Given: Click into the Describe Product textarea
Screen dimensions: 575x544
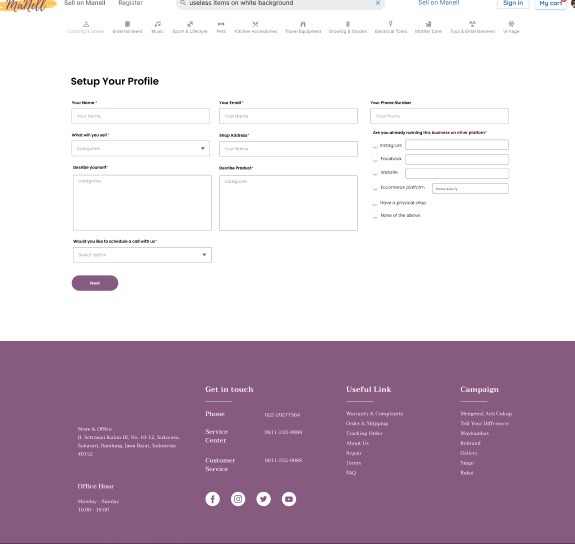Looking at the screenshot, I should click(288, 203).
